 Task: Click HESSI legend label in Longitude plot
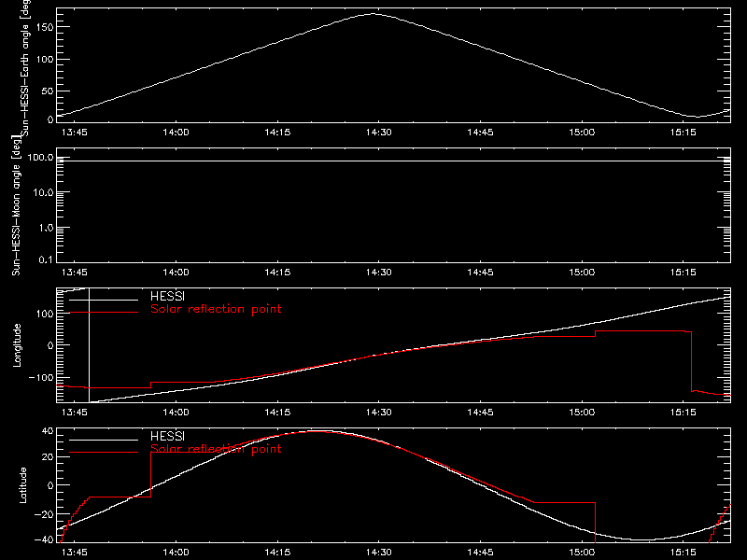point(167,296)
